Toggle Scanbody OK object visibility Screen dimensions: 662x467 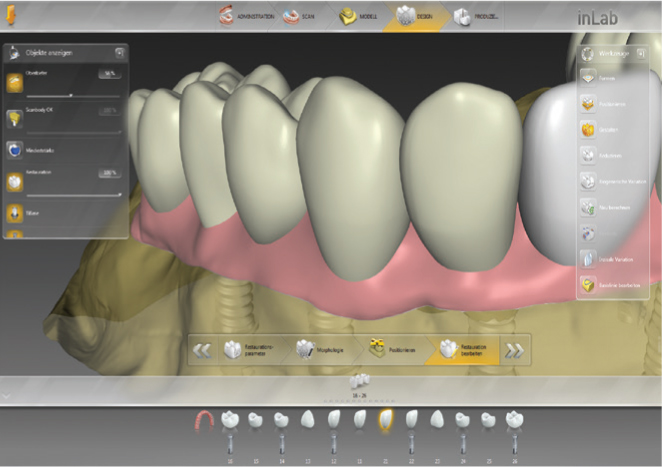pyautogui.click(x=16, y=118)
